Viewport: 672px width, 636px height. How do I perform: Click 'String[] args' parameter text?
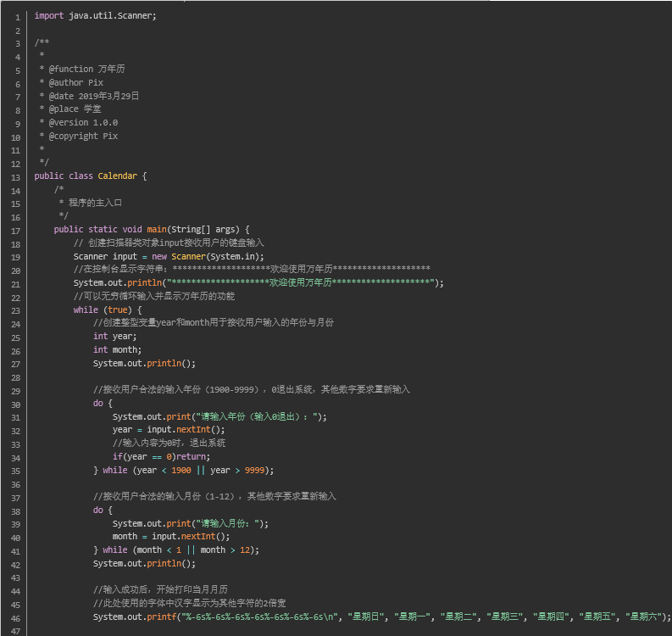[203, 230]
